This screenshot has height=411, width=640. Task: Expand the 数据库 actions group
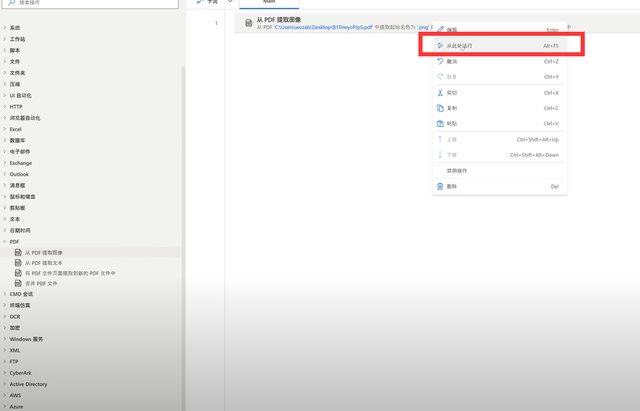pos(5,140)
